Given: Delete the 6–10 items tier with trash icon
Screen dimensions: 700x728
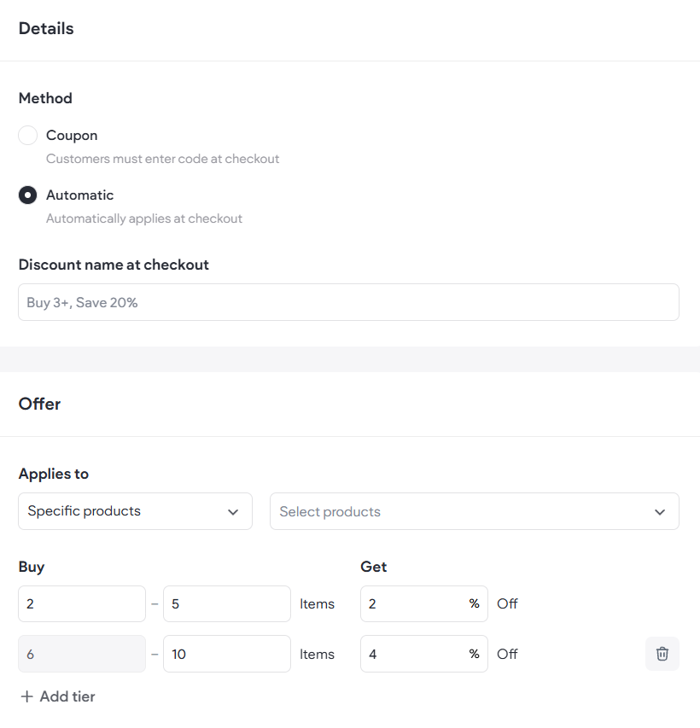Looking at the screenshot, I should (662, 654).
